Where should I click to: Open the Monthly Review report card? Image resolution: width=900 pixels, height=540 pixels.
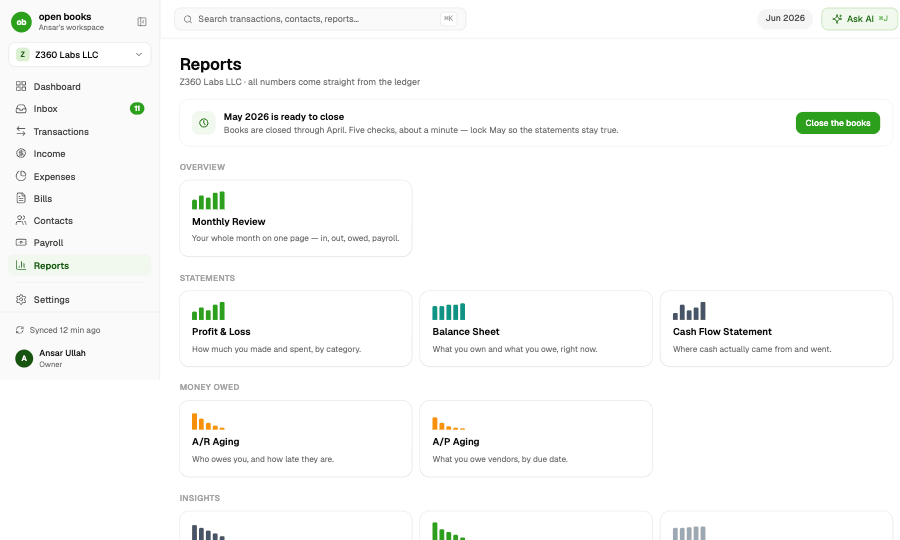(296, 218)
